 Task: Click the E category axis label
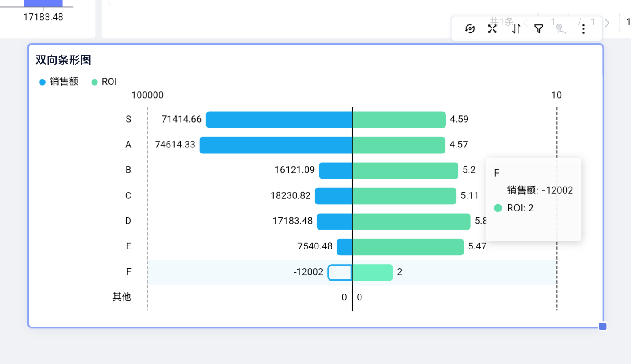click(129, 246)
